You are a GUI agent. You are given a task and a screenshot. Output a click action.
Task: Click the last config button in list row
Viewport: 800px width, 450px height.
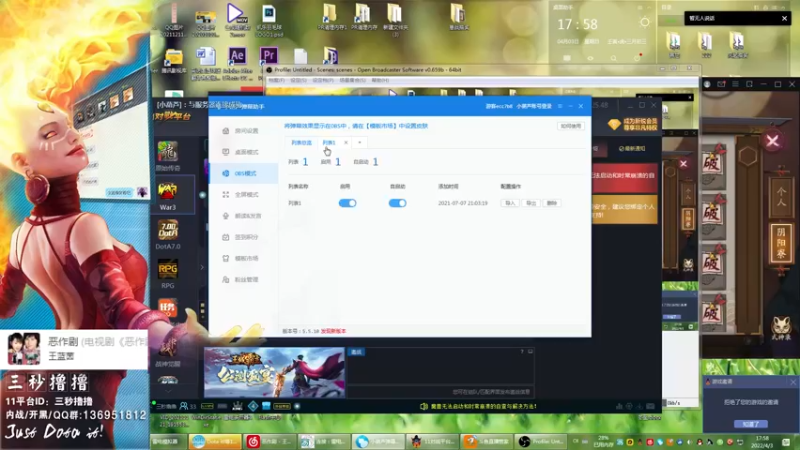[552, 203]
